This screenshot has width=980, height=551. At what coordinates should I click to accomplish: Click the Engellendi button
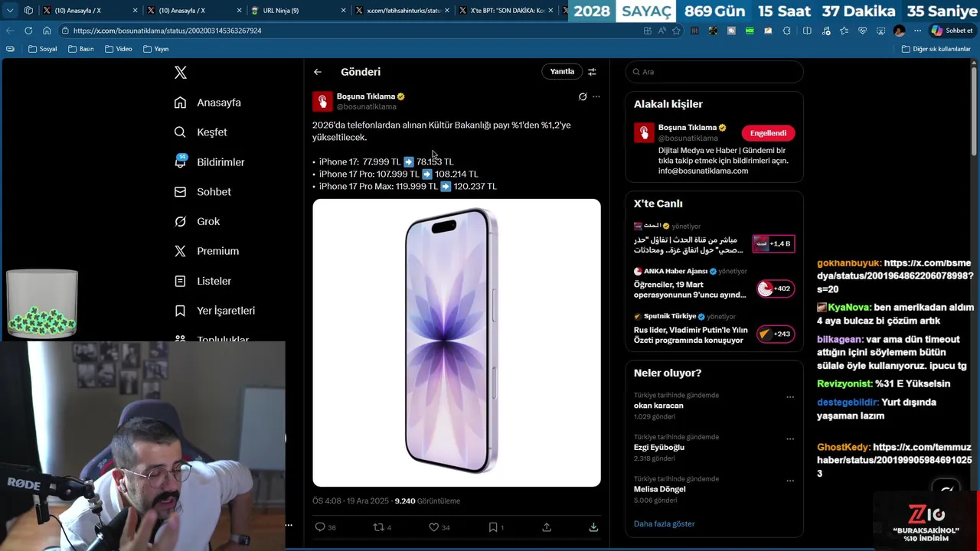[768, 133]
